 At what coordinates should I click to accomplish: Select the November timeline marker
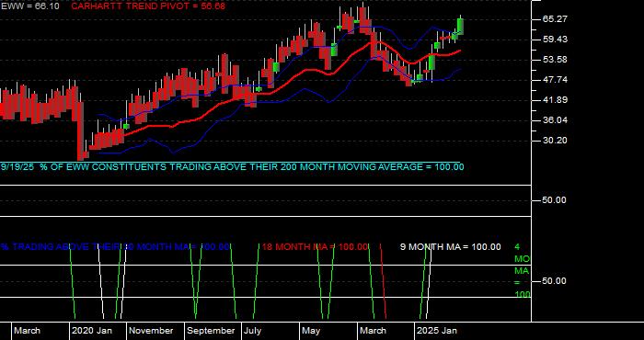click(152, 331)
